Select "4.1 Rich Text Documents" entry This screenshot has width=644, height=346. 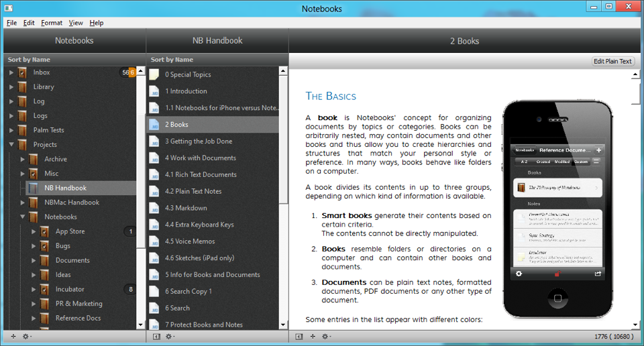213,174
